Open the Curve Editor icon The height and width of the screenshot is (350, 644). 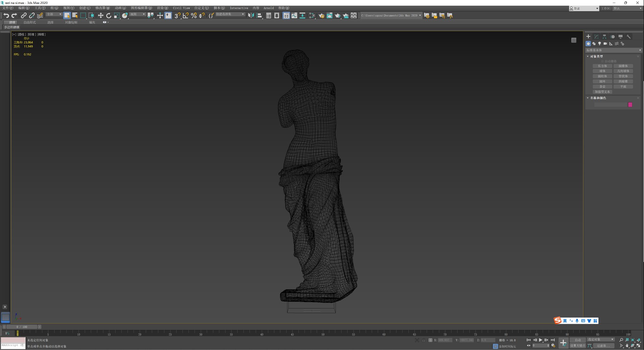pyautogui.click(x=294, y=15)
